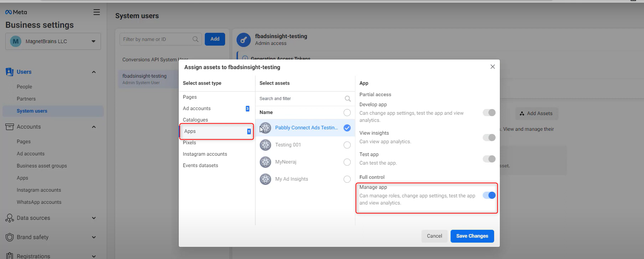Select the Testing 001 radio circle

click(347, 145)
